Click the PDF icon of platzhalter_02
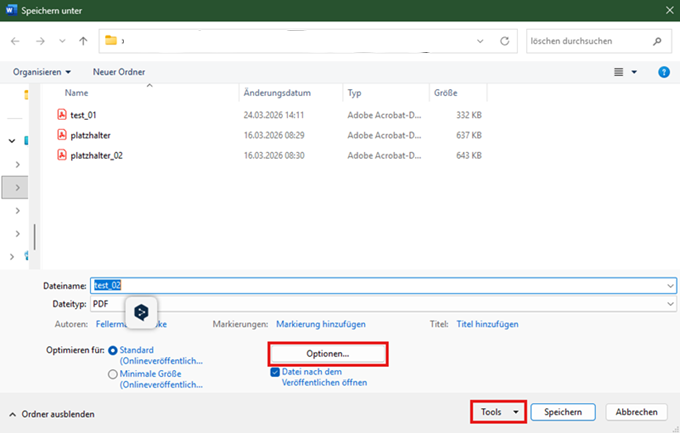The image size is (680, 433). click(62, 155)
